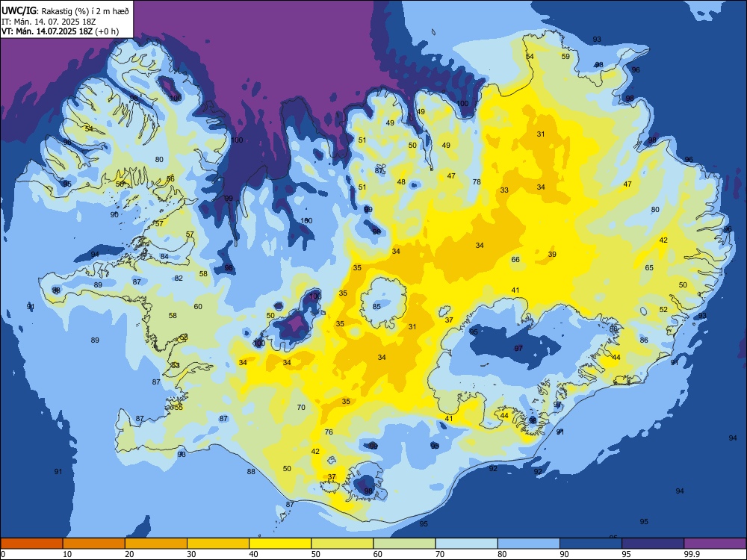747x560 pixels.
Task: Click the orange 10–20 legend swatch
Action: pos(94,544)
